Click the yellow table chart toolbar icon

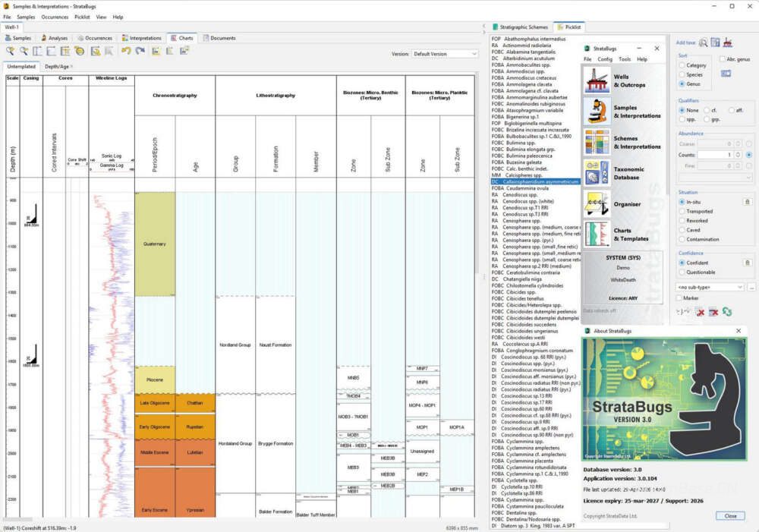click(x=65, y=51)
